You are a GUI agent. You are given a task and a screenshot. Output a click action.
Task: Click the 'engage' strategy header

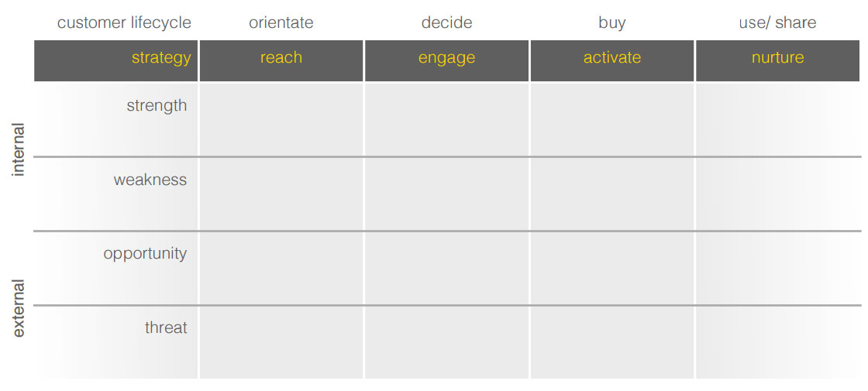click(446, 58)
